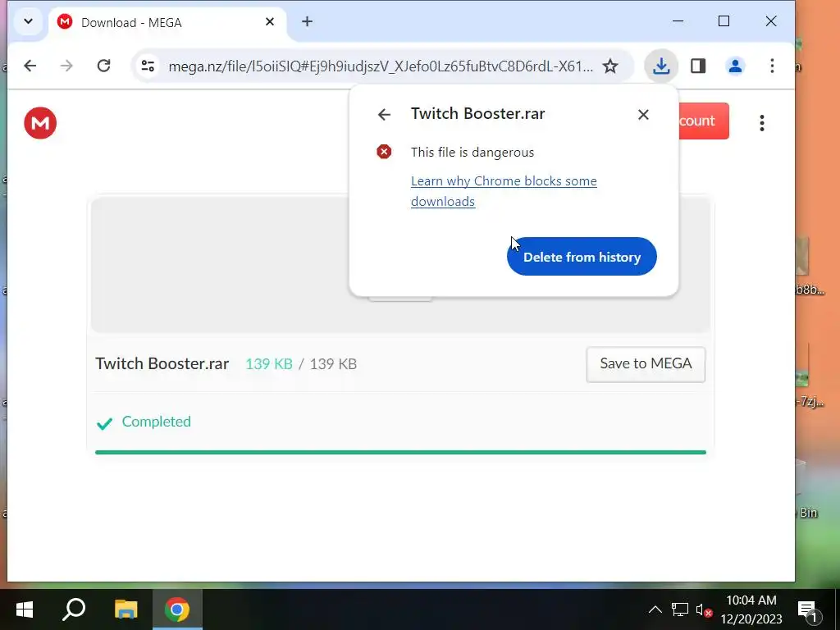
Task: Maximize the Chrome window
Action: [724, 21]
